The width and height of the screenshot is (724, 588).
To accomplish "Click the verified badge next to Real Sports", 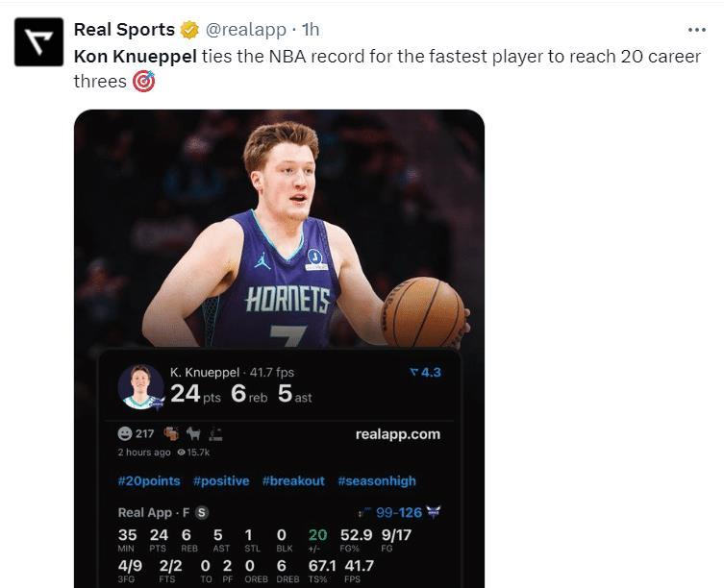I will (188, 30).
